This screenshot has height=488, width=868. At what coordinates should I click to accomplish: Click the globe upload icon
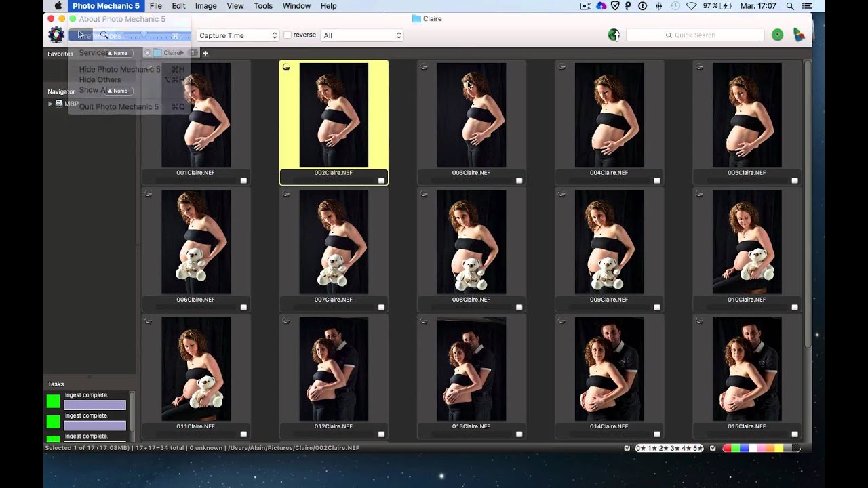[x=614, y=35]
